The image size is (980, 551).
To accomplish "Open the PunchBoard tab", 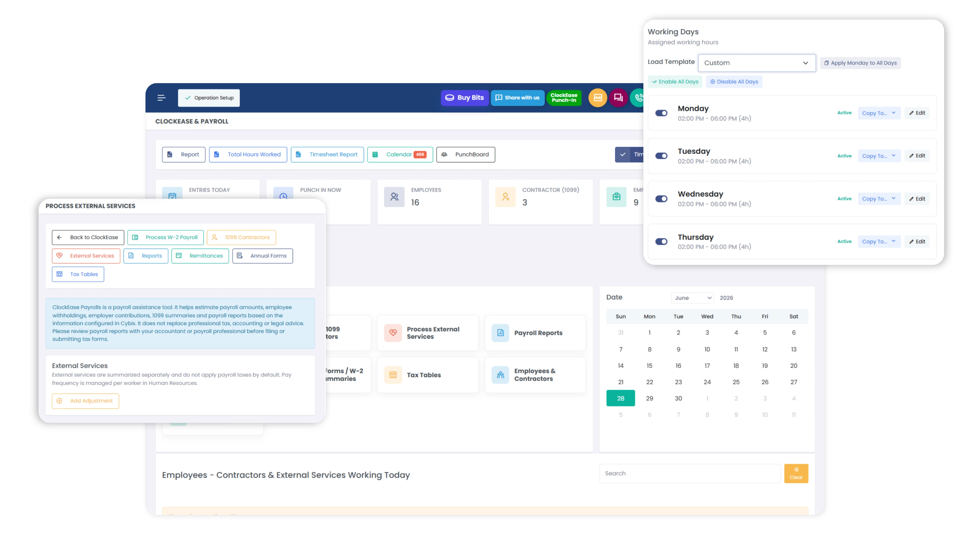I will click(466, 154).
